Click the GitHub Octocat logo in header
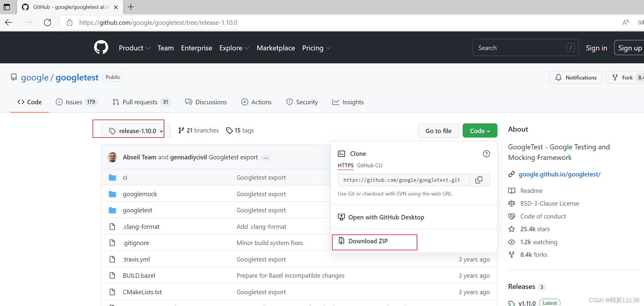644x306 pixels. tap(101, 47)
